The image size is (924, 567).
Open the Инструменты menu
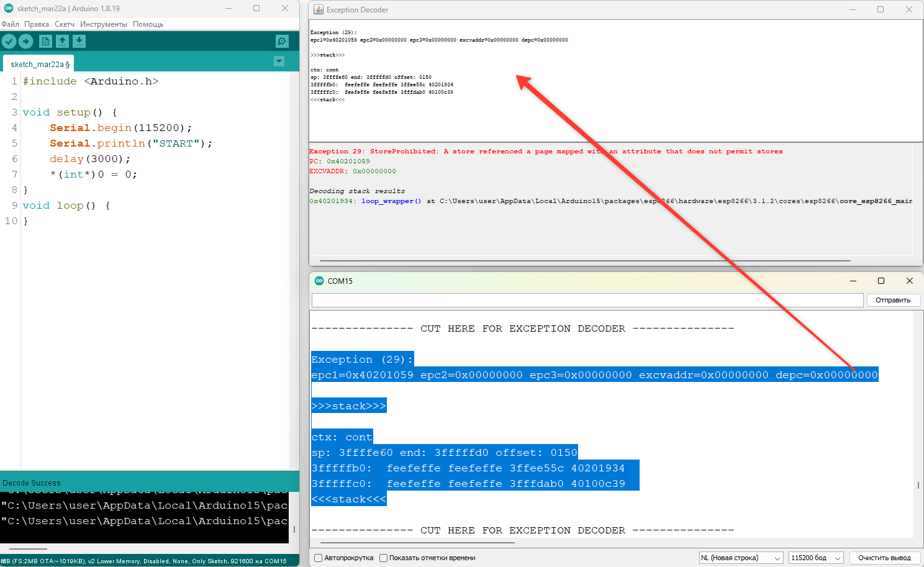click(103, 24)
